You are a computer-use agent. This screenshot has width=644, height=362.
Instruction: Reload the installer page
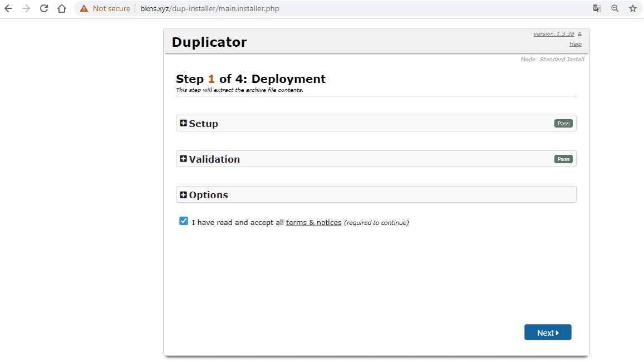click(x=44, y=8)
